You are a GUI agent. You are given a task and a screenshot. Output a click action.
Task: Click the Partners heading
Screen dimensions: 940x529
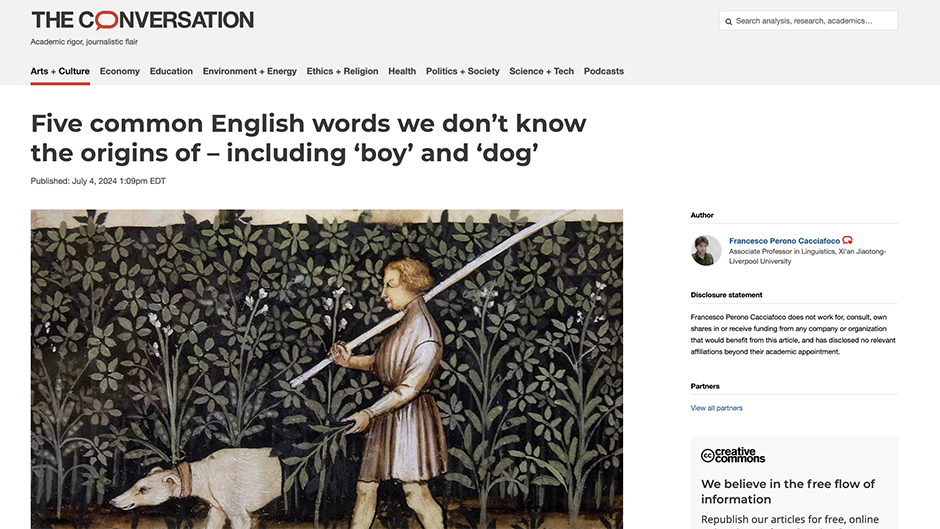(x=704, y=386)
